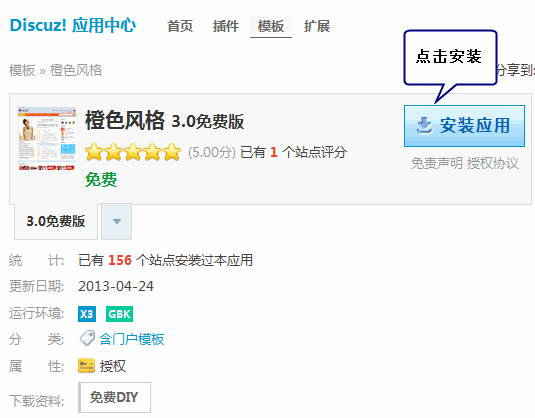The image size is (535, 418).
Task: Open the 免责声明 disclaimer link
Action: tap(437, 163)
